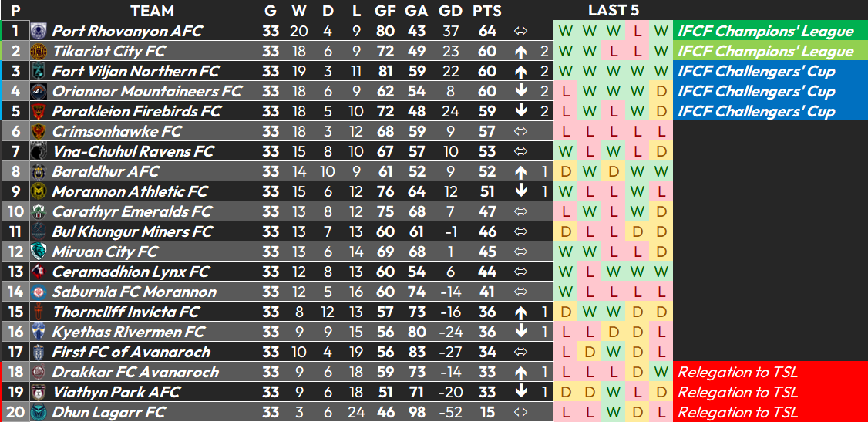Click the Morannon Athletic FC crest icon
868x422 pixels.
pos(39,191)
